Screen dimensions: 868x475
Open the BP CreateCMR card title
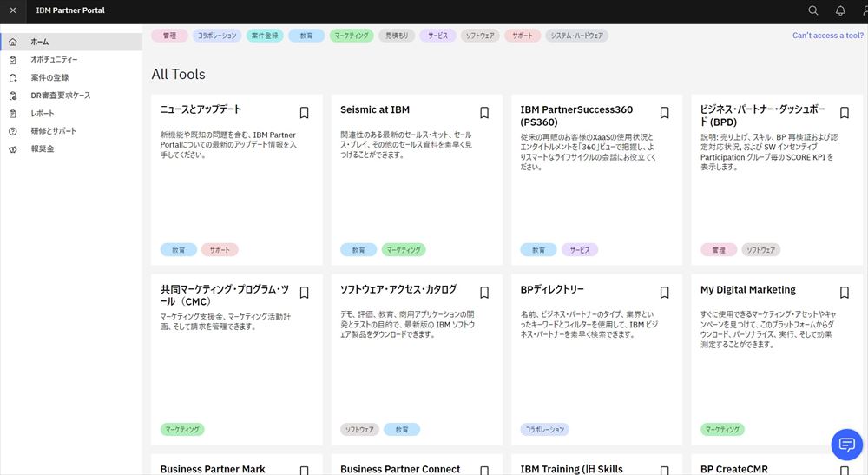[734, 469]
